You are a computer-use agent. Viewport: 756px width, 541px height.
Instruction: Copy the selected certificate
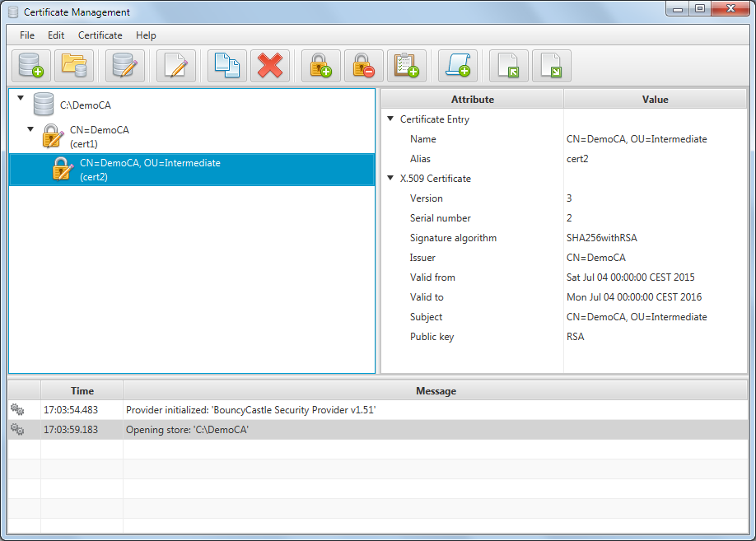click(x=226, y=66)
